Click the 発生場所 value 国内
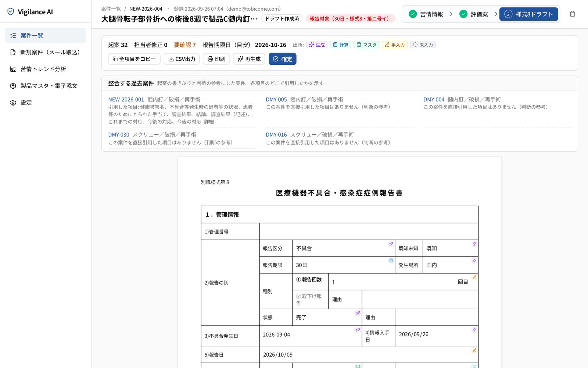The width and height of the screenshot is (588, 368). tap(431, 265)
